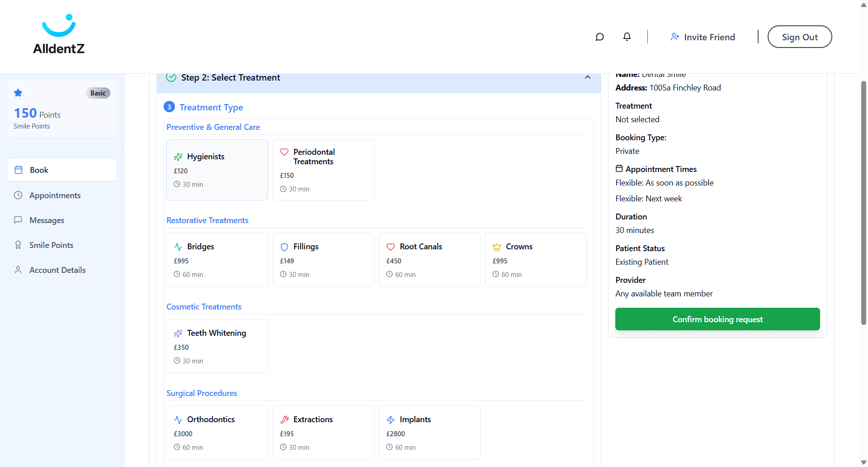Select the Teeth Whitening treatment
Viewport: 868px width, 467px height.
click(217, 346)
